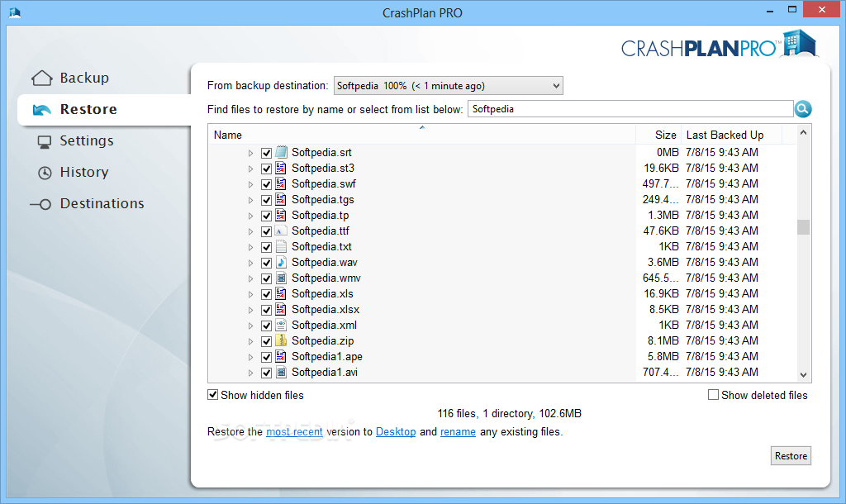Click the file icon of Softpedia.tp
This screenshot has width=846, height=504.
click(281, 215)
